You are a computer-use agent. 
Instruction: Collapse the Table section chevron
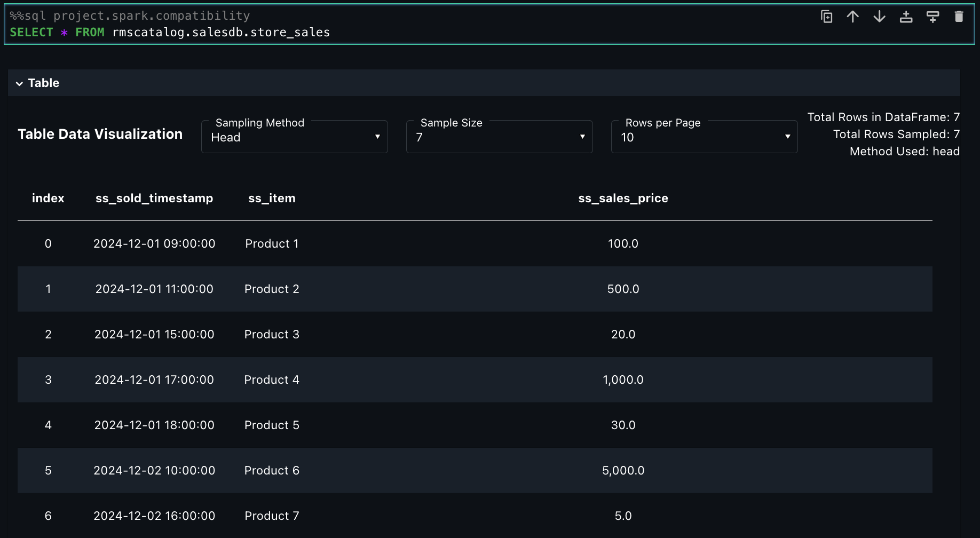point(19,83)
